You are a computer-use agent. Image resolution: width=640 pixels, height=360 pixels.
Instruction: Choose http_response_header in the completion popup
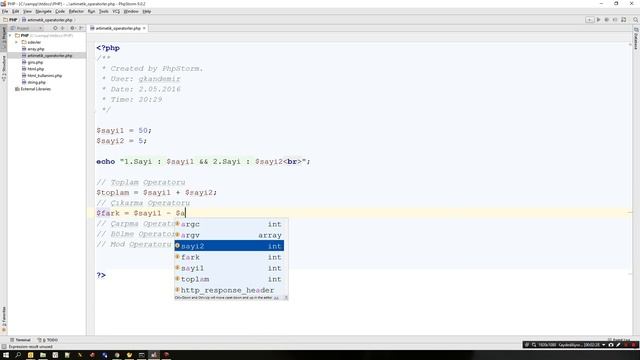(229, 290)
